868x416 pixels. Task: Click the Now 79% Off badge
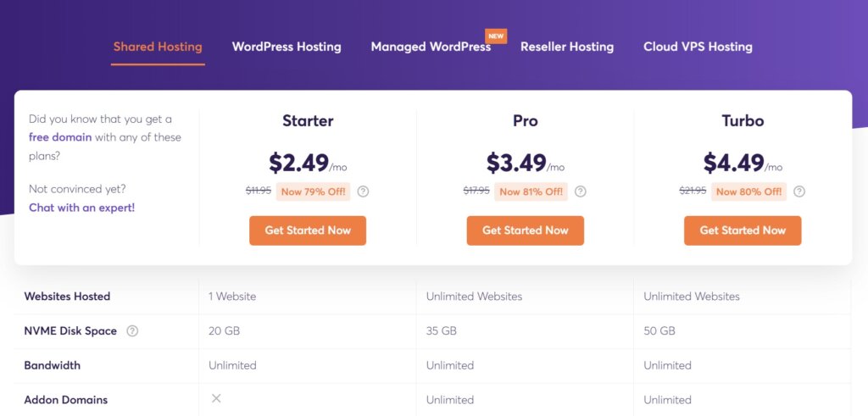(x=313, y=191)
